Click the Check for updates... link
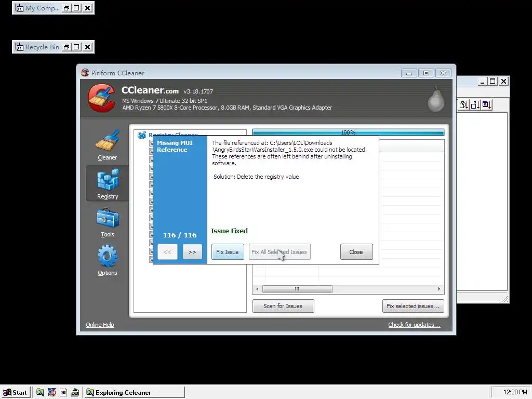 point(414,325)
